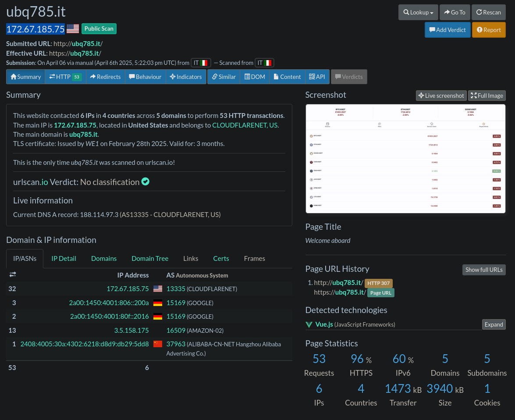Click the Italy flag in Submission from badge
This screenshot has height=420, width=515.
point(204,63)
